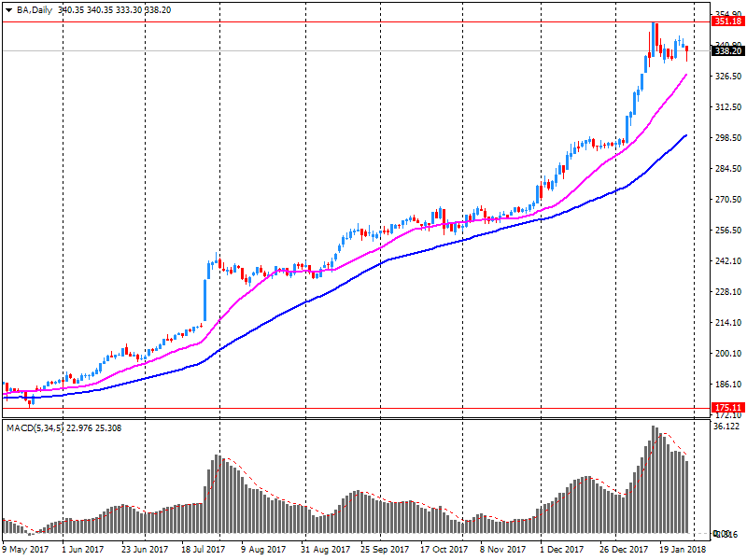Click the 17 Oct 2017 date label
The height and width of the screenshot is (560, 747).
(444, 550)
